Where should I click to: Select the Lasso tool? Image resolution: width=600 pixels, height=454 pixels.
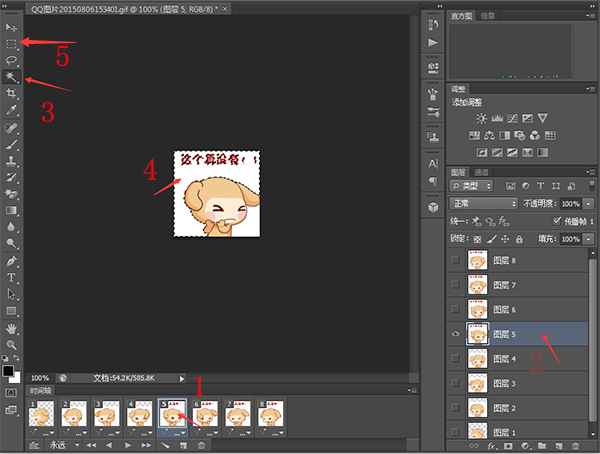pos(11,60)
